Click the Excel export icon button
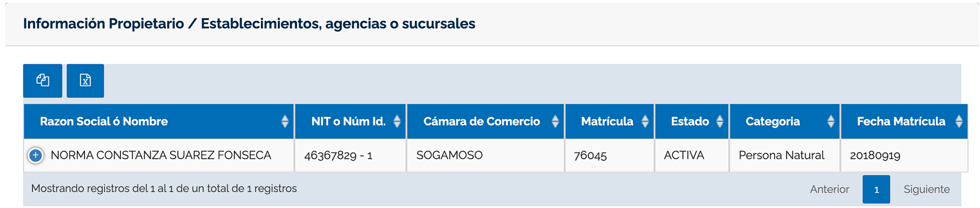980x208 pixels. [x=85, y=81]
